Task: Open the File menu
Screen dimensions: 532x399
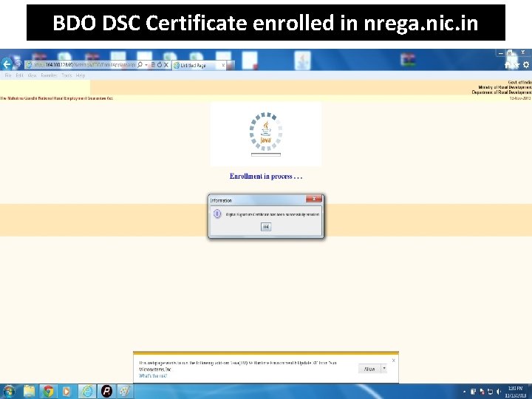Action: point(8,75)
